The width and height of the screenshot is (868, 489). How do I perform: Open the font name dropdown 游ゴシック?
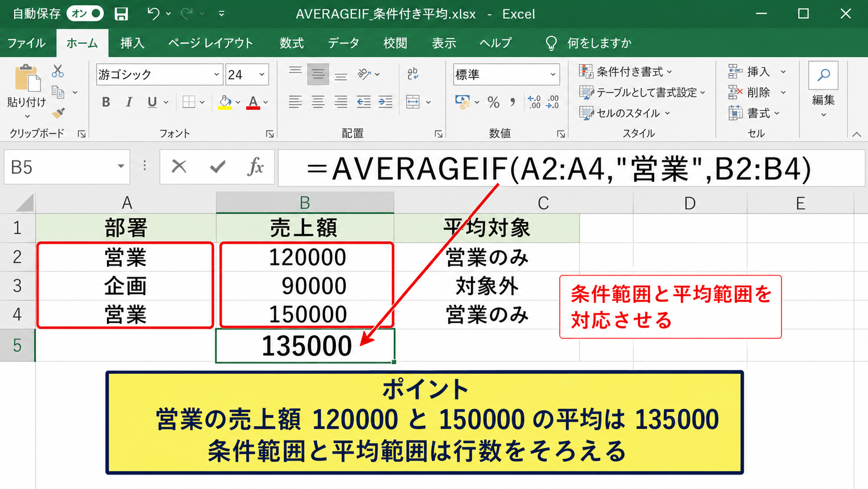click(x=216, y=75)
